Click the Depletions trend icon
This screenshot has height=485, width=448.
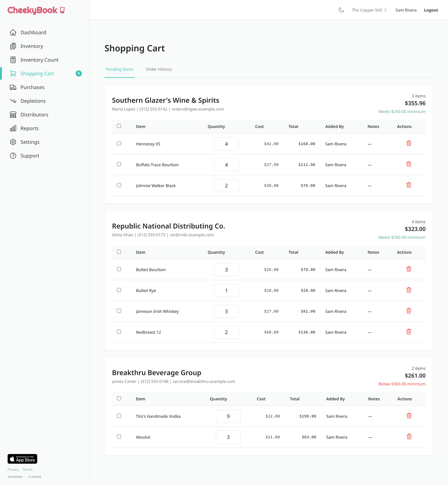[13, 101]
